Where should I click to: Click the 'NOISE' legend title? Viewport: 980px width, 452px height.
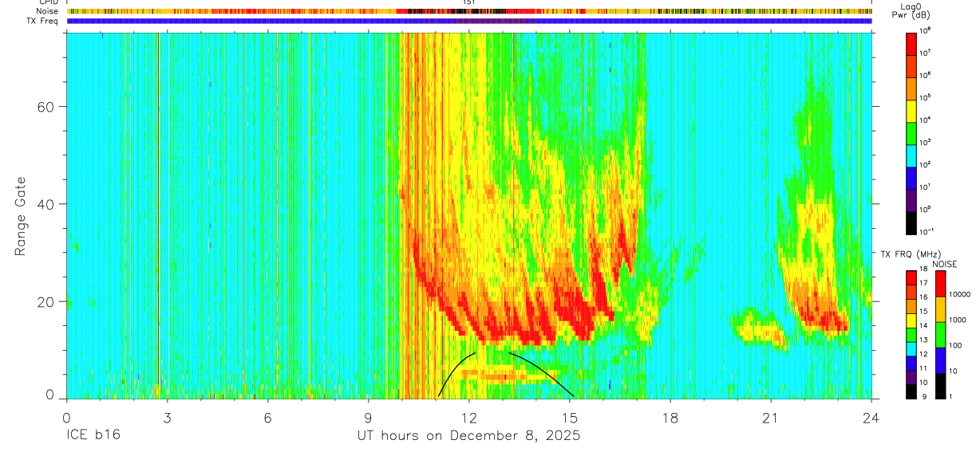coord(946,264)
